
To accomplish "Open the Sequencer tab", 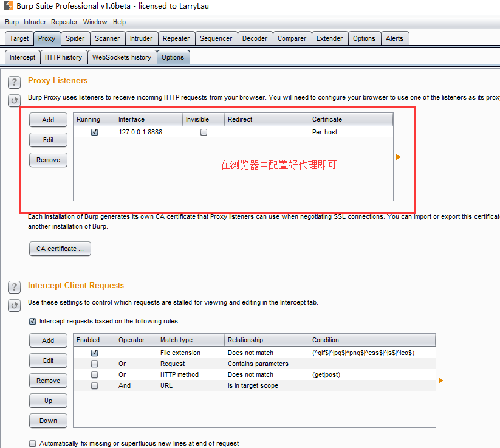I will (216, 38).
